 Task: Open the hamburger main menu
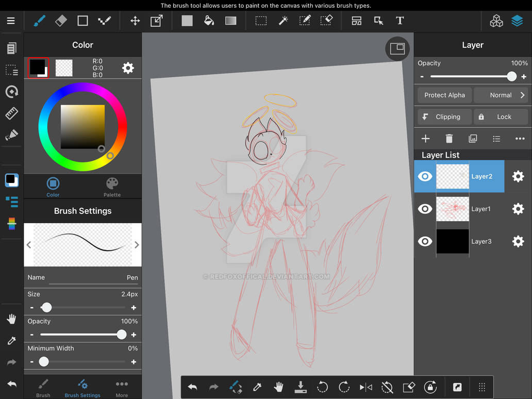click(11, 21)
